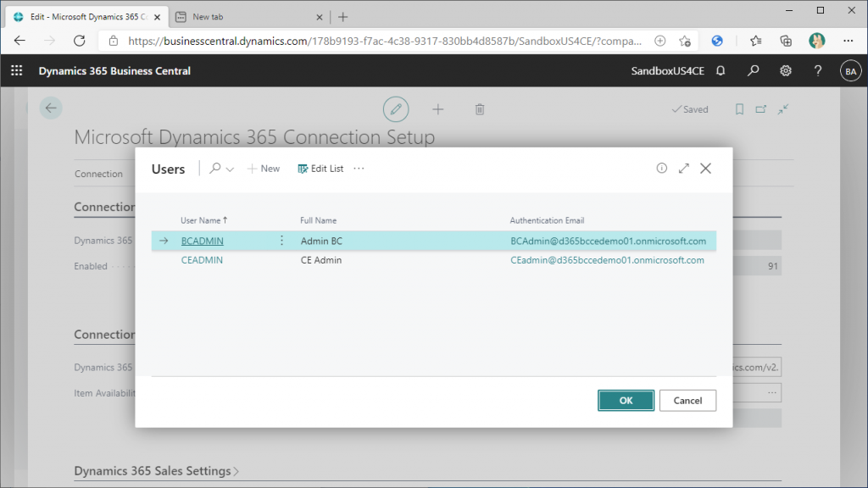Screen dimensions: 868x488
Task: Open browser settings and more menu
Action: [848, 41]
